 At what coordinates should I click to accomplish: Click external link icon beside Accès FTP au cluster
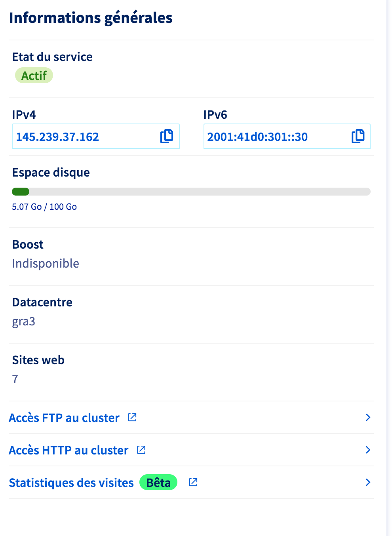tap(132, 417)
